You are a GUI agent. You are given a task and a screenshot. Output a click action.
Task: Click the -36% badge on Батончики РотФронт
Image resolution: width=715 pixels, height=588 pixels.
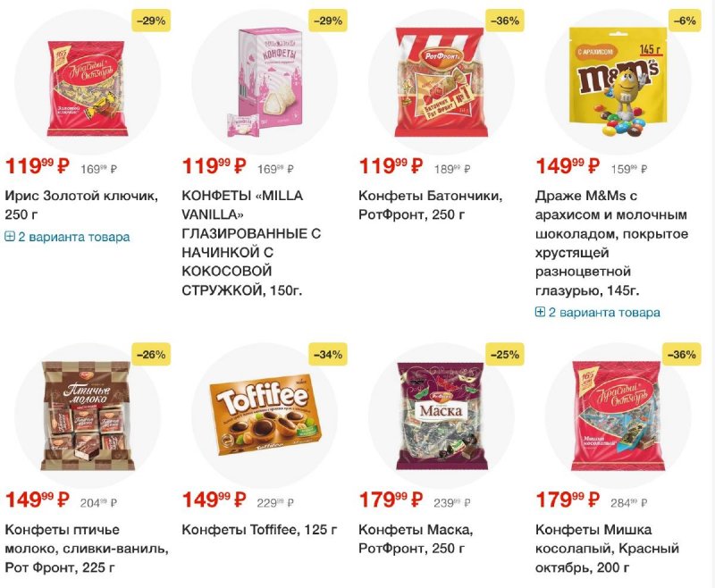click(x=504, y=21)
